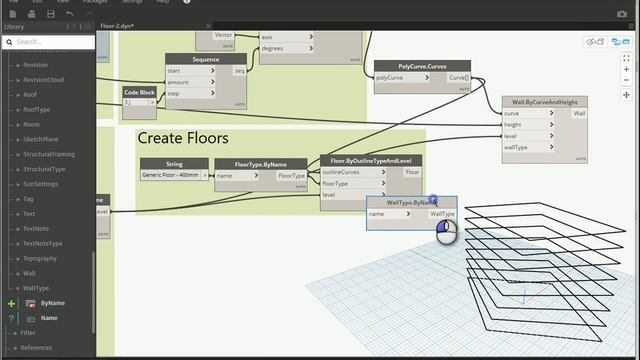The height and width of the screenshot is (360, 640).
Task: Click the question mark query category icon
Action: [11, 318]
